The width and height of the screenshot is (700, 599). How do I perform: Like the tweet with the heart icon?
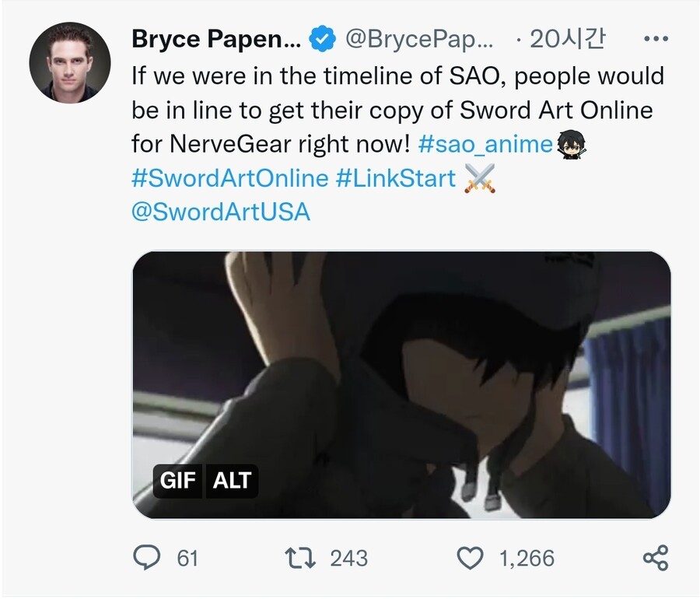click(469, 557)
